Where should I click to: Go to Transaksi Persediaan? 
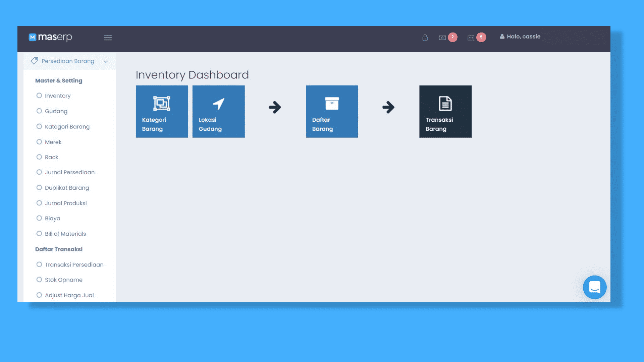click(x=74, y=265)
